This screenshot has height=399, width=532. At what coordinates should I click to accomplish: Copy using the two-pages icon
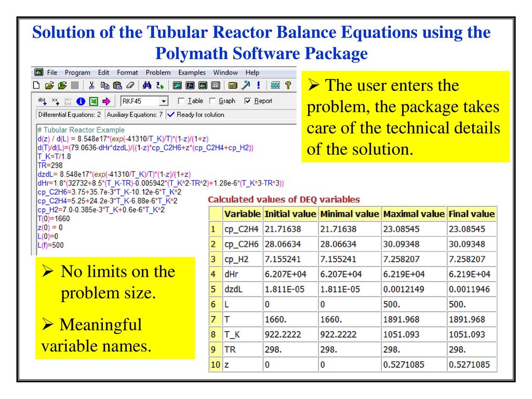pos(105,86)
